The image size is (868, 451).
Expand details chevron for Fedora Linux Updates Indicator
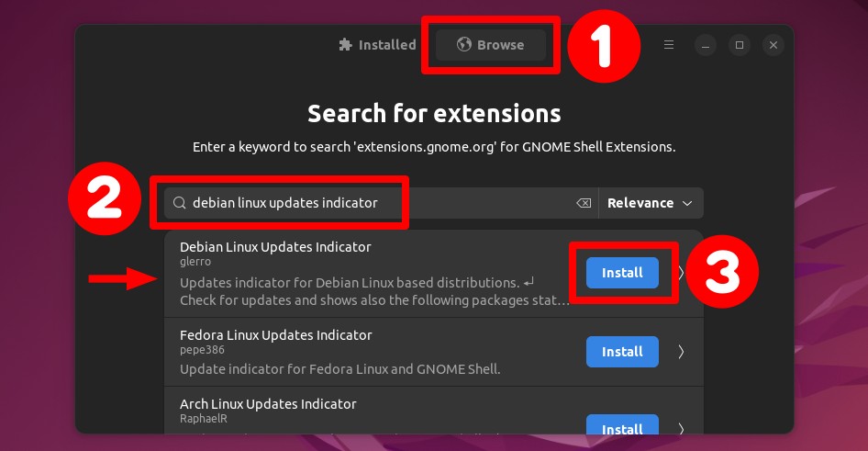click(x=682, y=352)
